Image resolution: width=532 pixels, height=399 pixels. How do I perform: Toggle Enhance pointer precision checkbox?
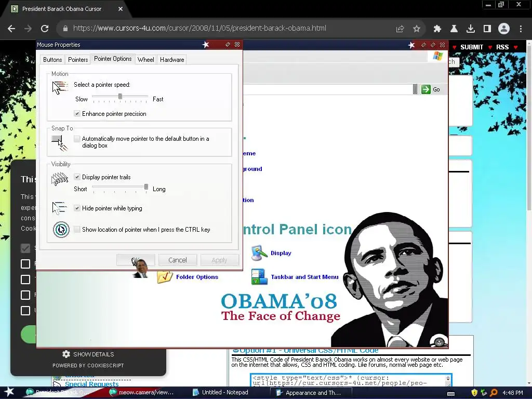77,114
